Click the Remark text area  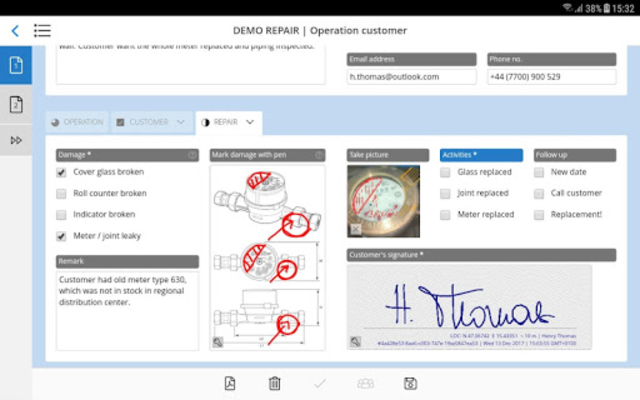pos(127,311)
